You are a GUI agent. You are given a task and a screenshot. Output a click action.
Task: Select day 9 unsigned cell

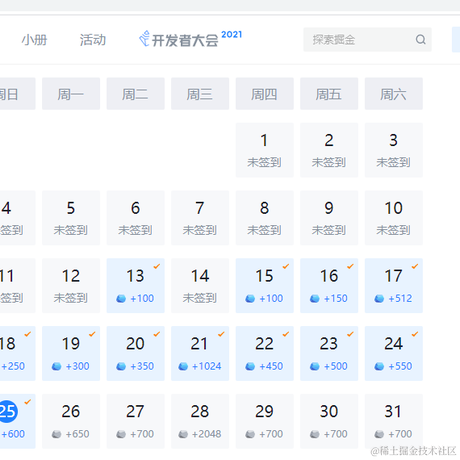click(329, 218)
